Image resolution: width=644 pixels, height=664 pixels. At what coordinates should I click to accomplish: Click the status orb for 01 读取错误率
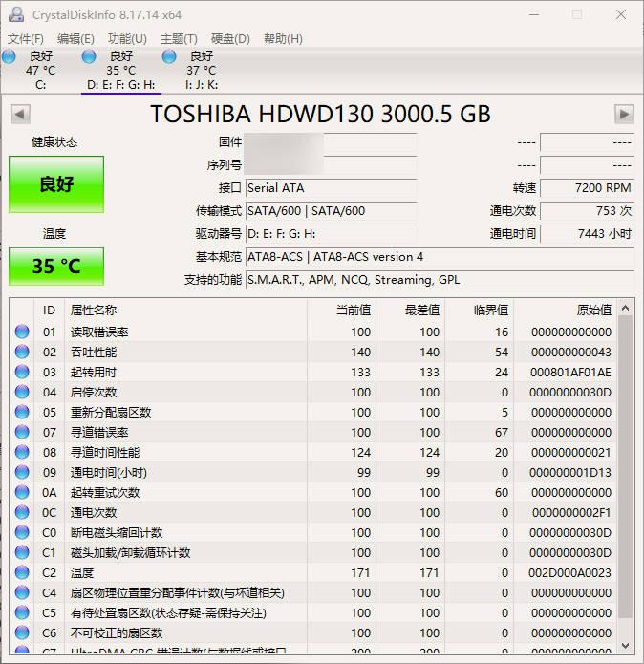click(x=22, y=332)
